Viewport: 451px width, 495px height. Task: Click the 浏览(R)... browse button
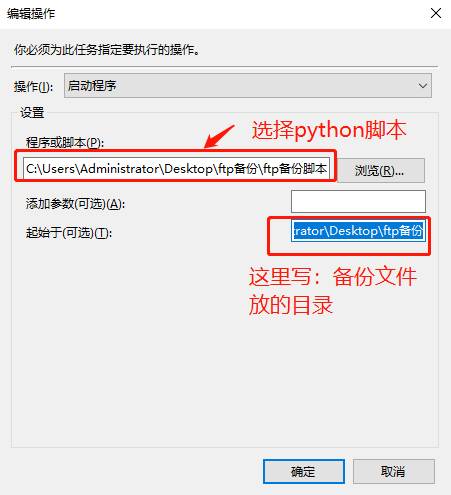[x=379, y=171]
